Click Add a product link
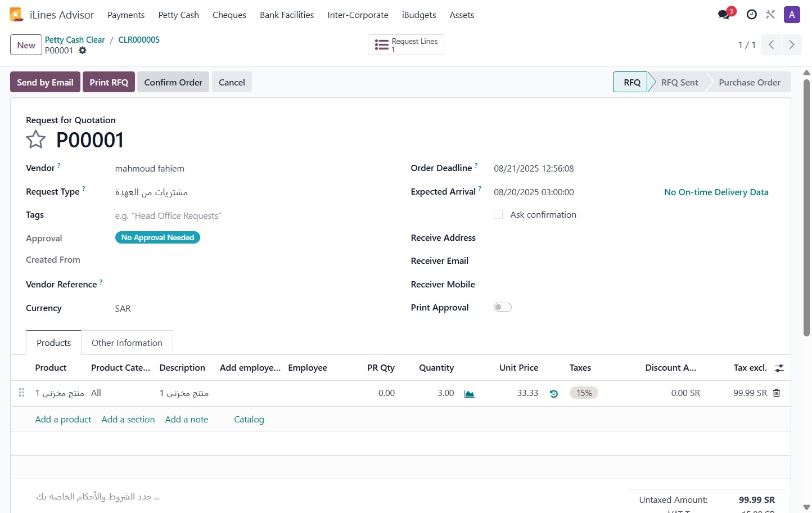The width and height of the screenshot is (812, 513). [63, 419]
